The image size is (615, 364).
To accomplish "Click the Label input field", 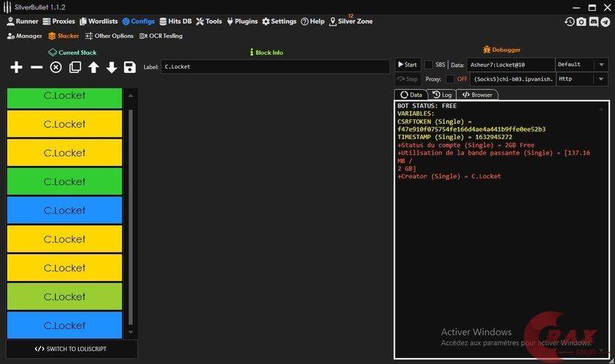I will coord(275,67).
